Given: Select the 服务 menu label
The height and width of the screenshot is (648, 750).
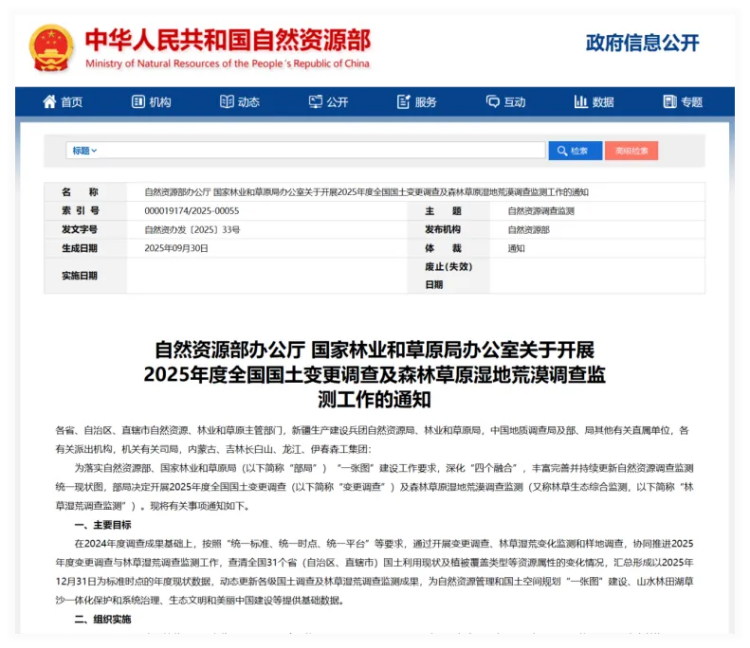Looking at the screenshot, I should [426, 102].
